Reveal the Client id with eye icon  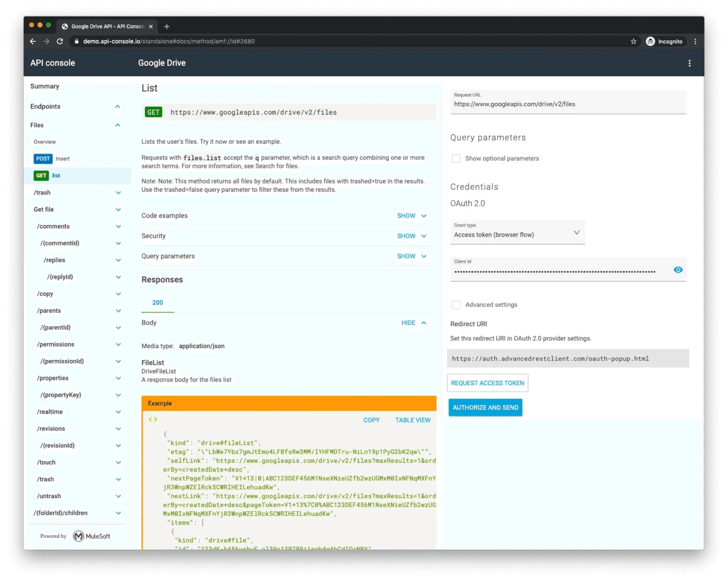click(x=678, y=269)
